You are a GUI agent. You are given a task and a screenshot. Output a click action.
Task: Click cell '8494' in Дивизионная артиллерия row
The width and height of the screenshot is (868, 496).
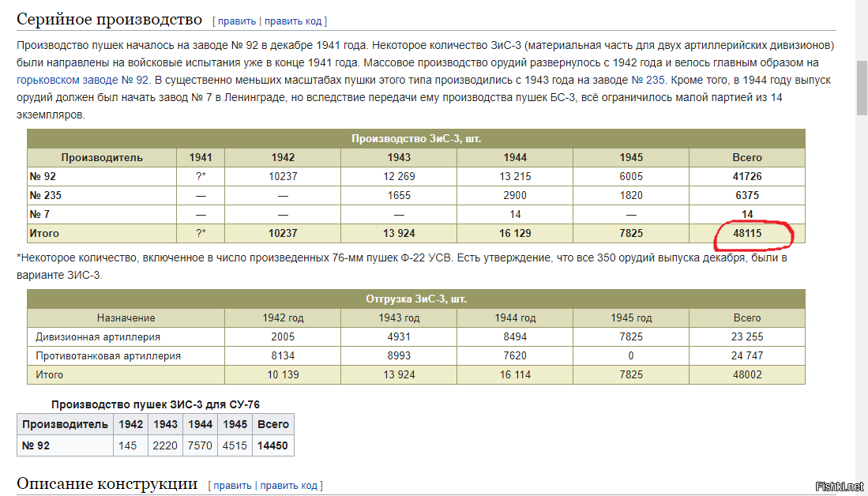pyautogui.click(x=515, y=337)
